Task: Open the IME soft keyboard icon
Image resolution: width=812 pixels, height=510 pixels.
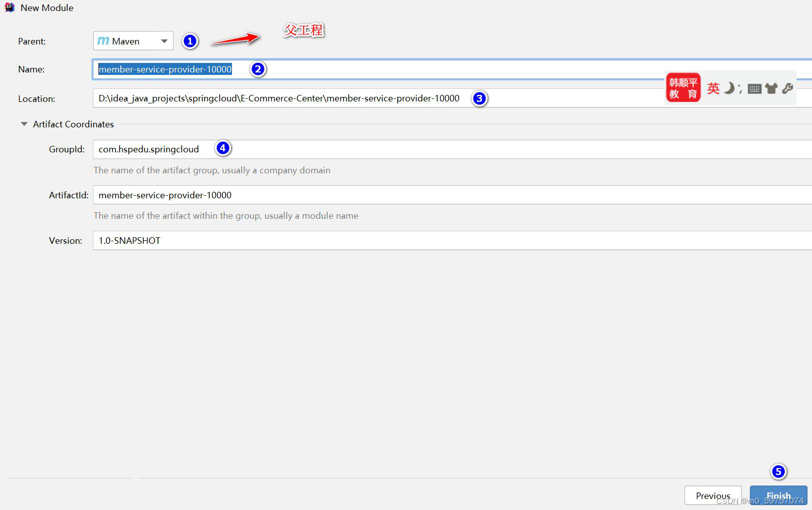Action: click(754, 89)
